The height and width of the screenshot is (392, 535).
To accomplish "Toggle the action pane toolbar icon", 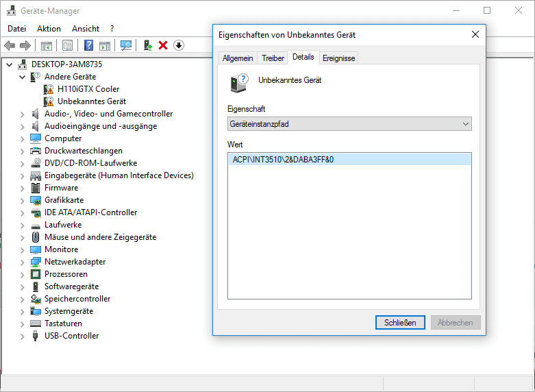I will pos(105,45).
